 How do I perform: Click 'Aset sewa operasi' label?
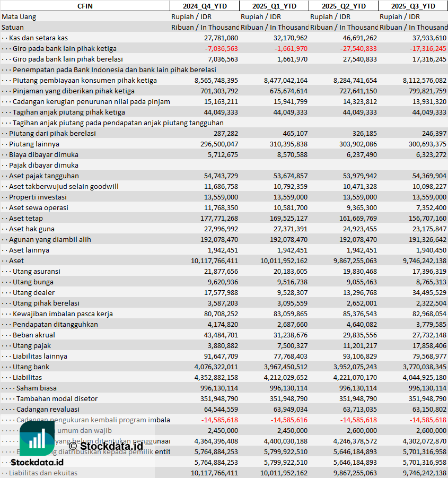(39, 208)
